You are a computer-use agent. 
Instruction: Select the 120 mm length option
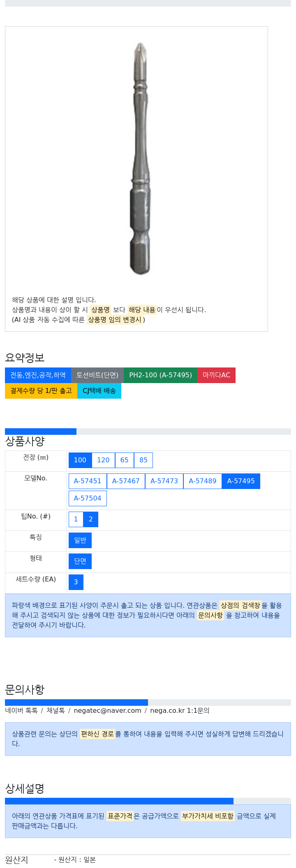pos(103,460)
